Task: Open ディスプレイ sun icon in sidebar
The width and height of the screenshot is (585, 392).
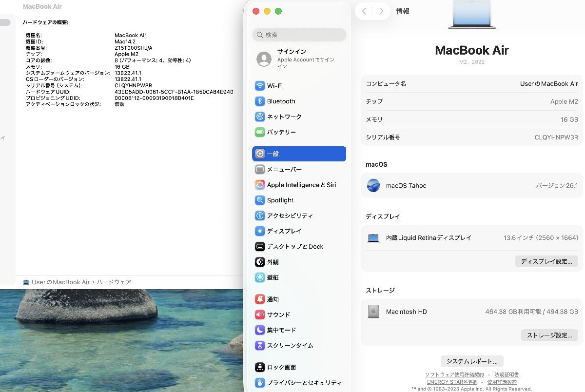Action: pos(260,231)
